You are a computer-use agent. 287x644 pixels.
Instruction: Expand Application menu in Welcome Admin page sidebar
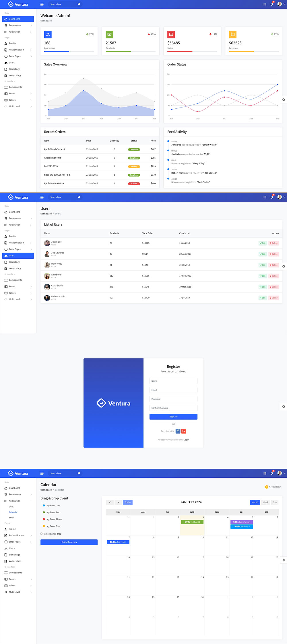(18, 32)
